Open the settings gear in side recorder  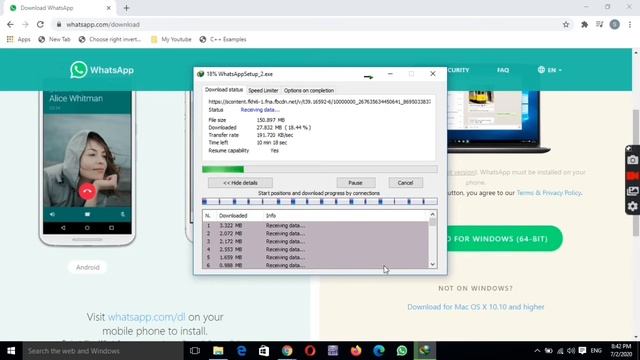pos(633,207)
